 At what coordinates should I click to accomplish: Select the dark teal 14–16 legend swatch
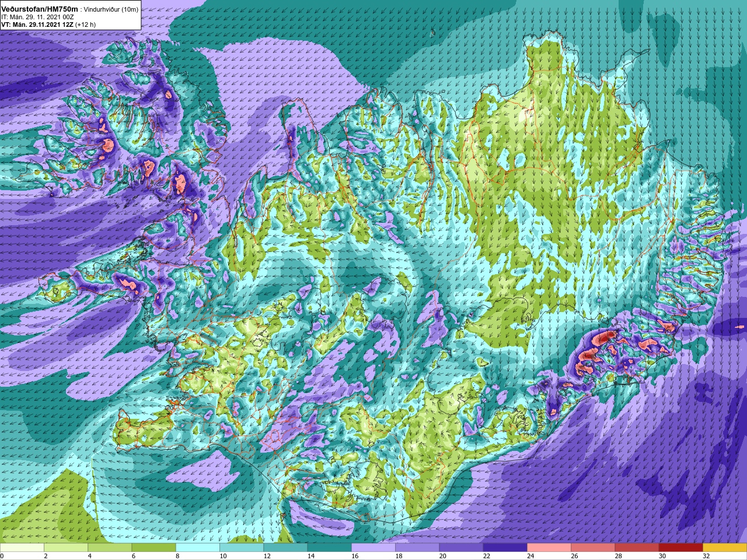coord(330,548)
